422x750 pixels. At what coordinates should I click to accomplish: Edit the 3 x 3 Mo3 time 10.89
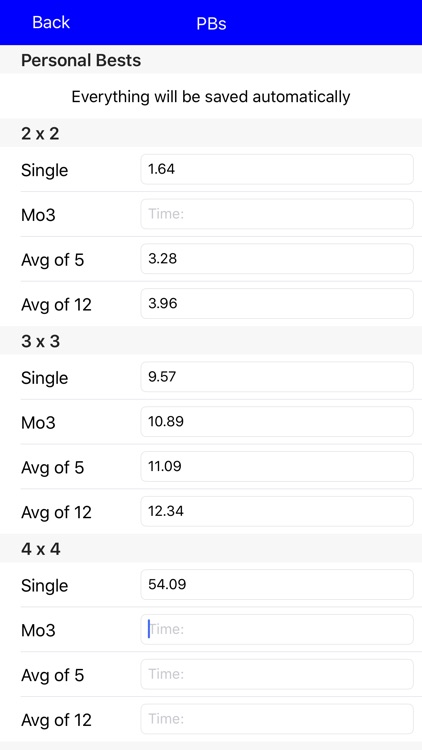pyautogui.click(x=277, y=421)
